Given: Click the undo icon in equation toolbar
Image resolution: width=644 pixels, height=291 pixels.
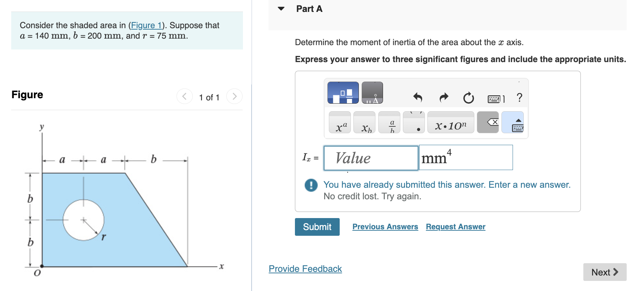Looking at the screenshot, I should (418, 97).
